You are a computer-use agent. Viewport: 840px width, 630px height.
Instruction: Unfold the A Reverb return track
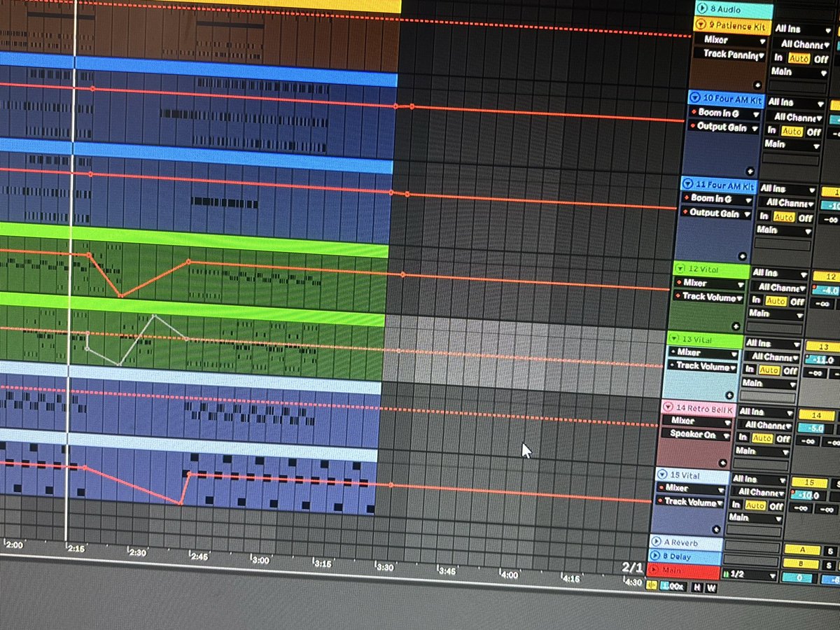click(656, 542)
